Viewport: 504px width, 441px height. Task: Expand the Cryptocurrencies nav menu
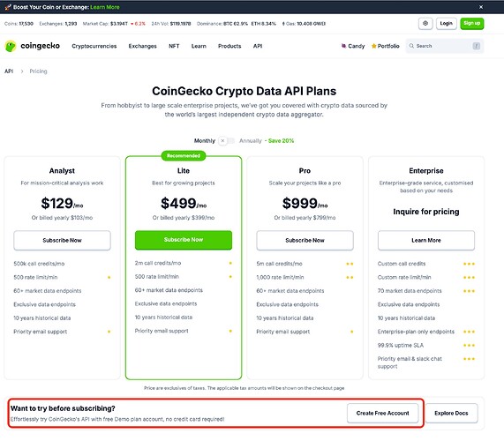click(94, 46)
